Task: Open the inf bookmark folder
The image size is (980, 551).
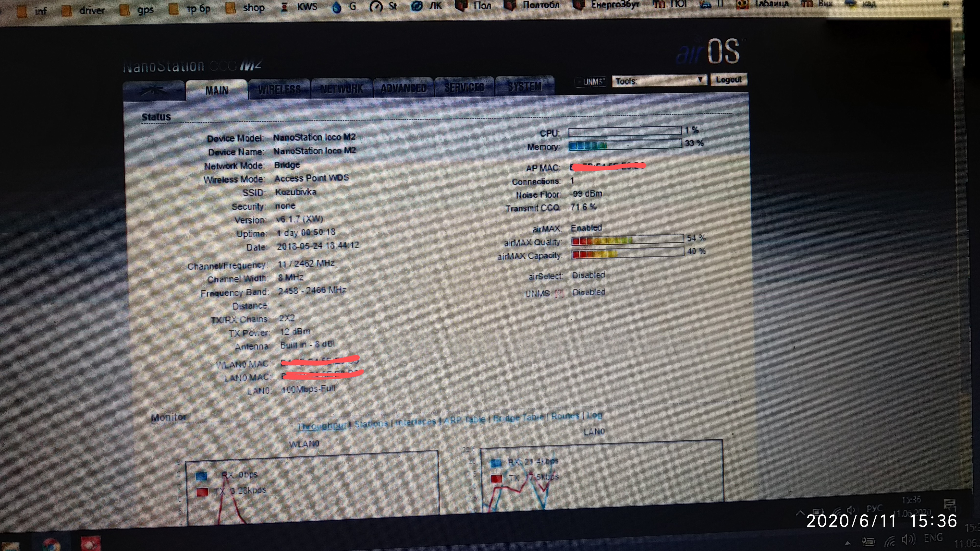Action: coord(32,11)
